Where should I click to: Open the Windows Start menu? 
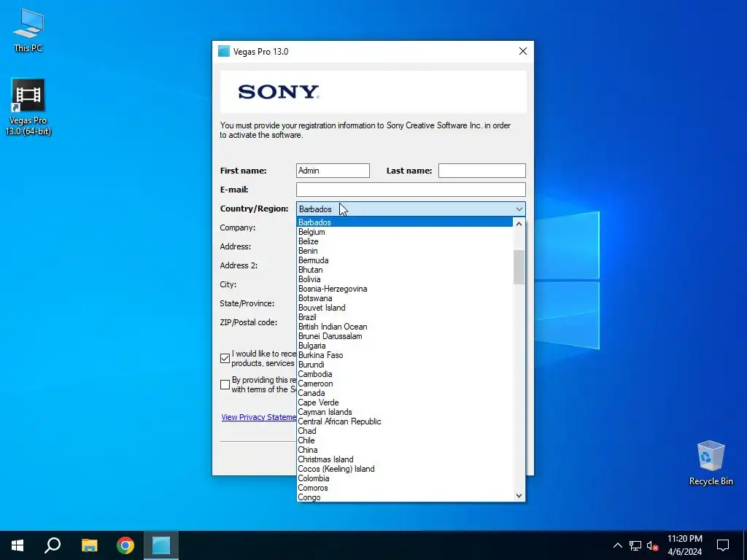18,545
